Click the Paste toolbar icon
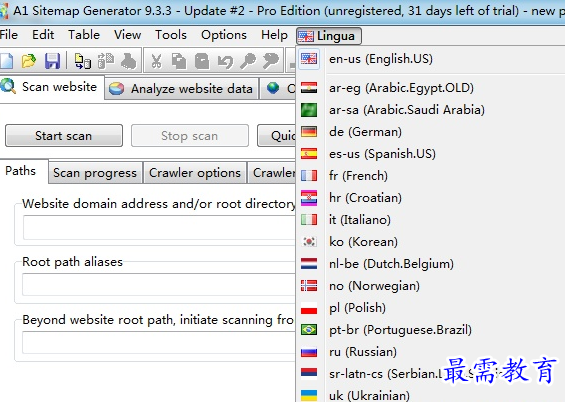Viewport: 565px width, 402px height. click(x=202, y=61)
